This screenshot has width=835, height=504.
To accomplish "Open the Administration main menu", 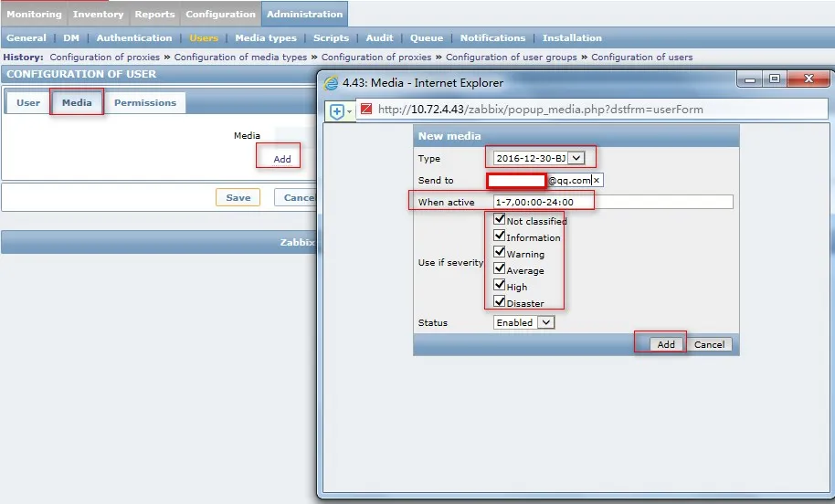I will 304,15.
